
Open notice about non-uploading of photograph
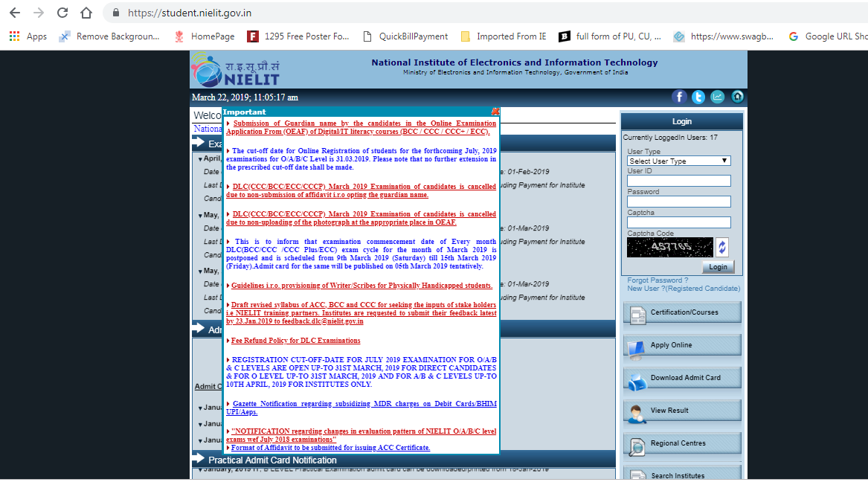(x=361, y=218)
